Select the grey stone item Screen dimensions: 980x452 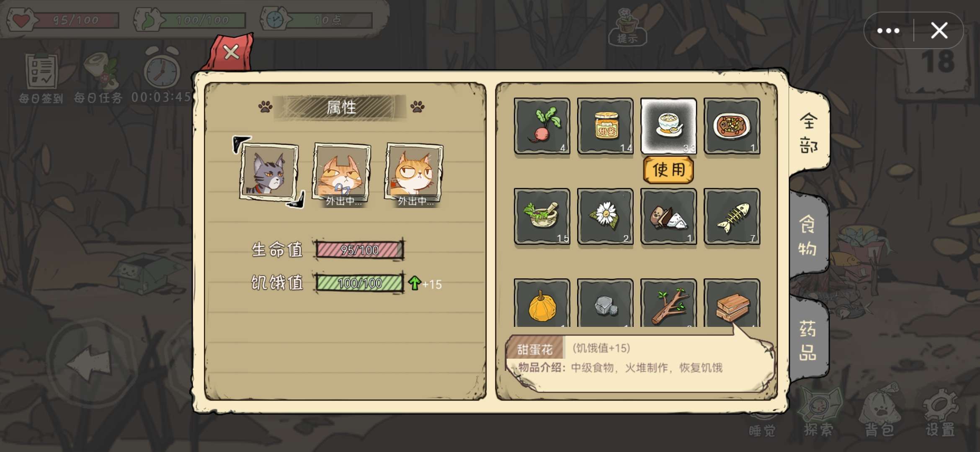[605, 303]
